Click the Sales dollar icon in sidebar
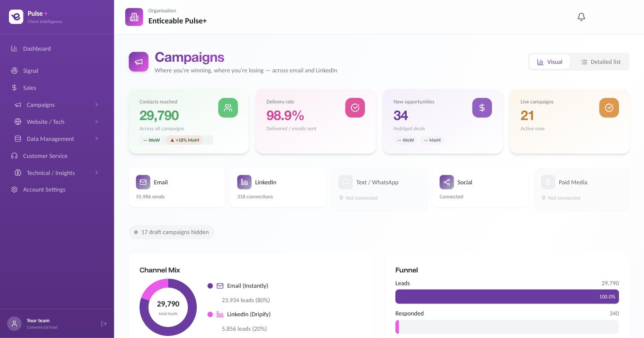 point(14,88)
